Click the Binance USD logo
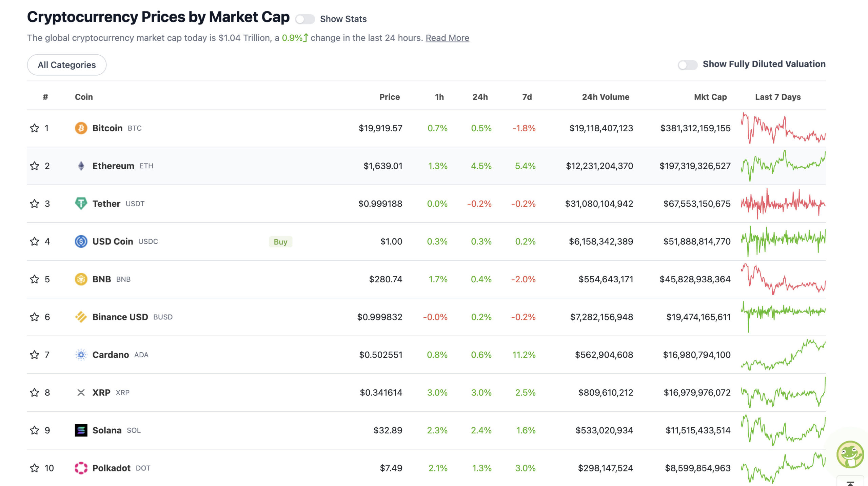Screen dimensions: 868x486 pos(81,317)
